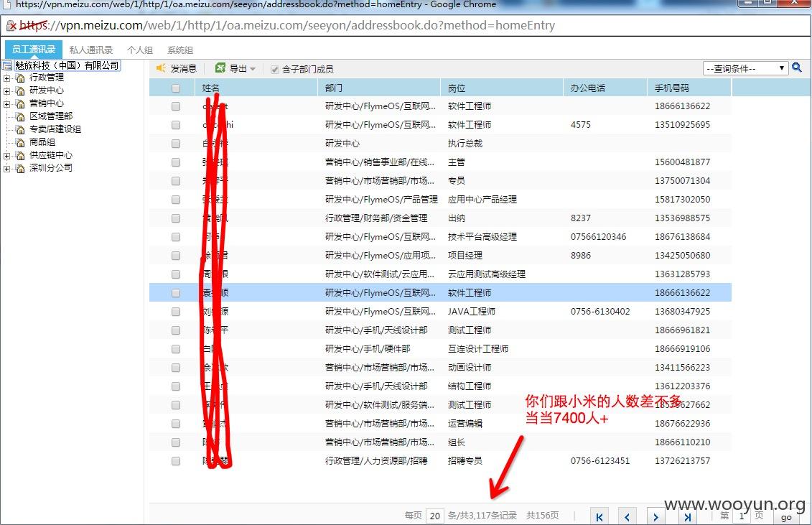Expand the 行政管理 tree node
The height and width of the screenshot is (525, 812).
[x=6, y=78]
